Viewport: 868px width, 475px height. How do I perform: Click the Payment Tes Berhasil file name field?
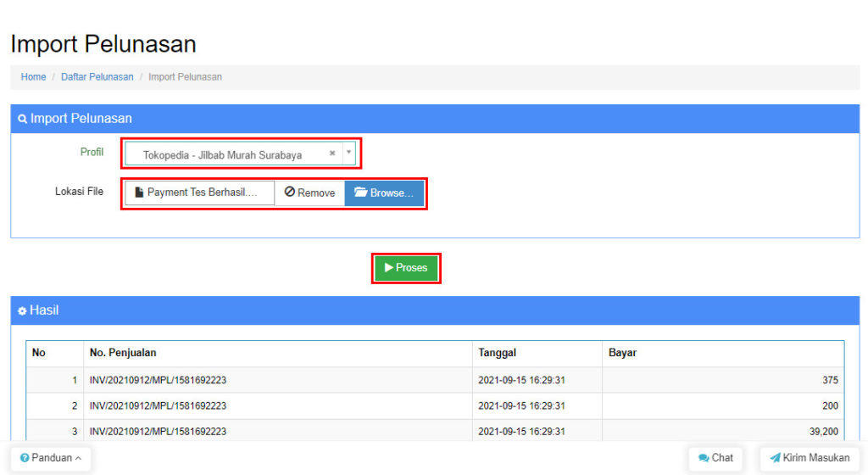pyautogui.click(x=200, y=193)
